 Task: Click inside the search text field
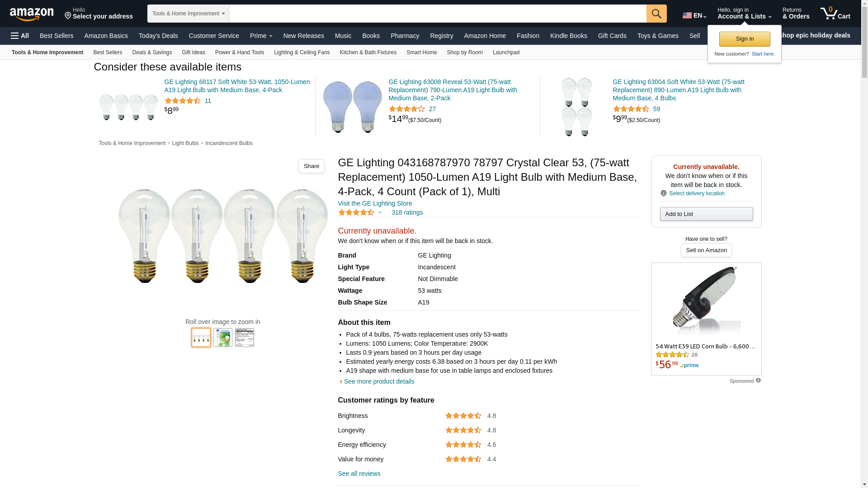pyautogui.click(x=437, y=14)
